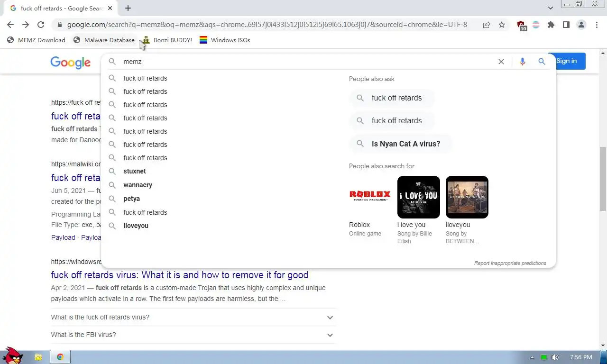The height and width of the screenshot is (364, 607).
Task: Open the 'iloveyou' BETWEEN FRIENDS thumbnail
Action: (467, 197)
